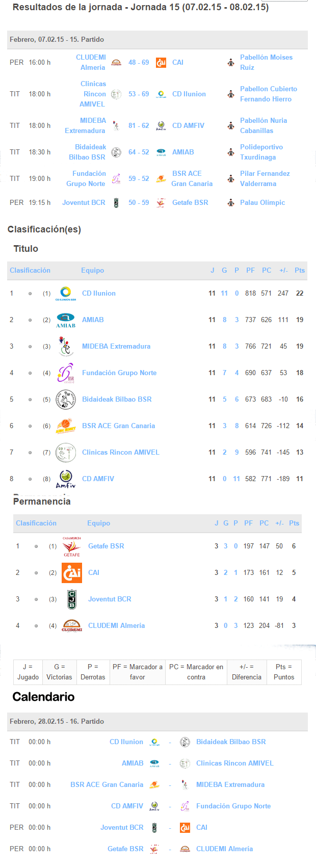This screenshot has width=316, height=868.
Task: Open Bidaideak Bilbao BSR in calendar
Action: click(231, 742)
